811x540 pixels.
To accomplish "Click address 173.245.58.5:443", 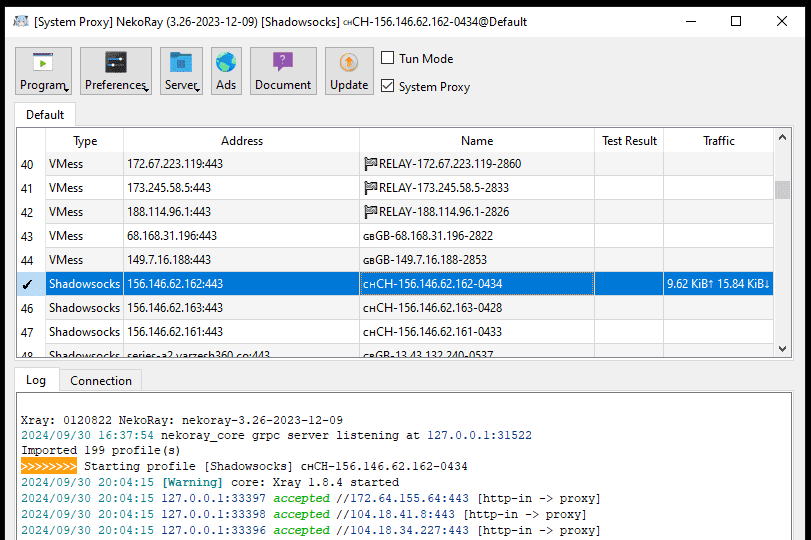I will 169,188.
